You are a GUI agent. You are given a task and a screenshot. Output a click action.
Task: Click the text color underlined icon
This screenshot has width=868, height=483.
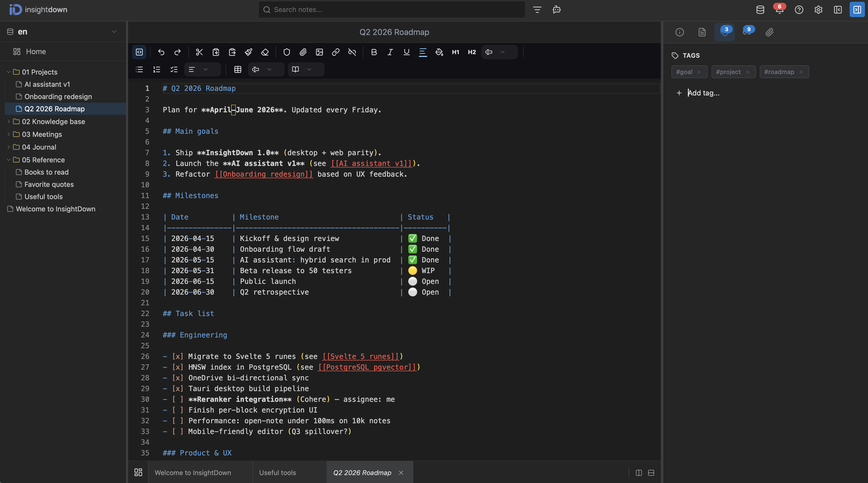[x=423, y=52]
